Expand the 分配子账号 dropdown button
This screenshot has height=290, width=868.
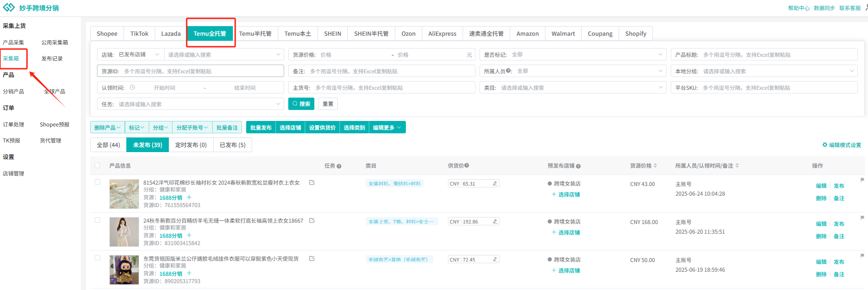193,127
